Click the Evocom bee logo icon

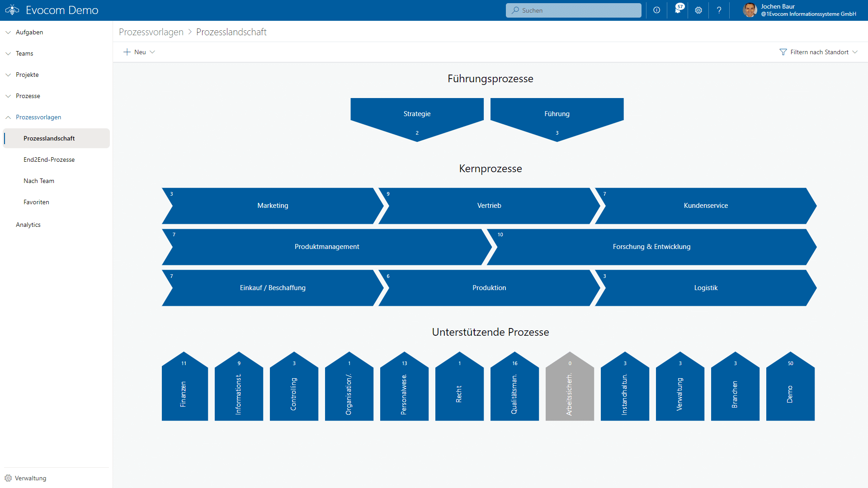point(12,10)
